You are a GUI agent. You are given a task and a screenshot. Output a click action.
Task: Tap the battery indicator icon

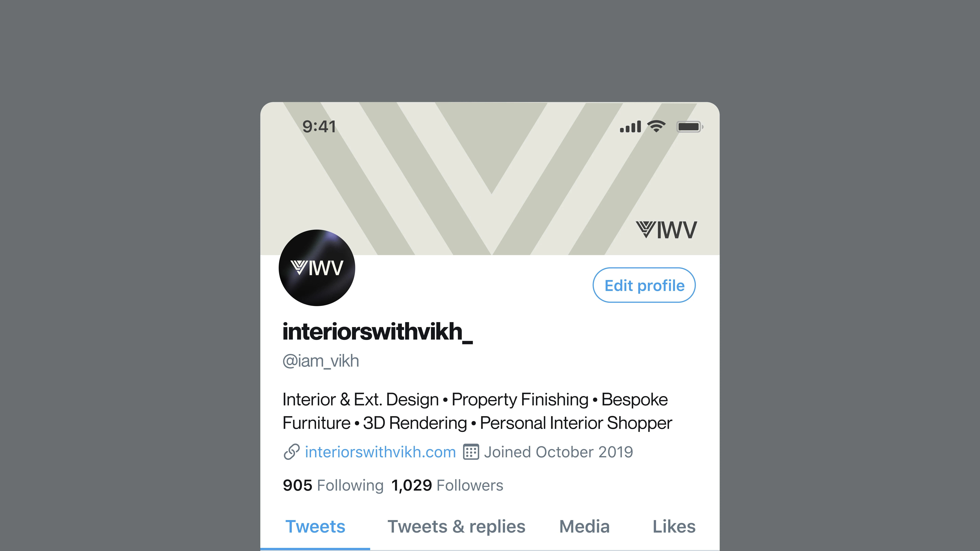point(690,127)
